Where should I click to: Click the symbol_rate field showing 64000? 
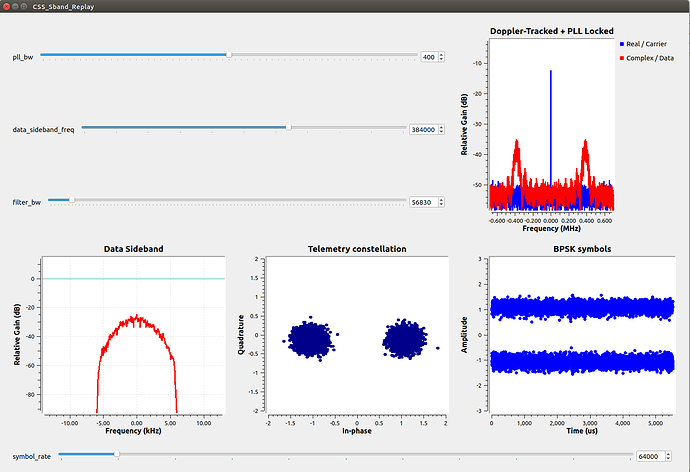[648, 456]
